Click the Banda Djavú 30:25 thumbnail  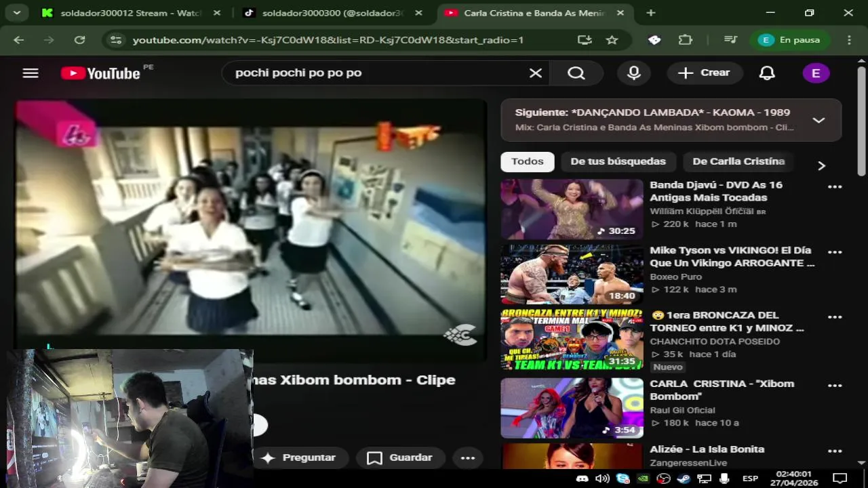(572, 209)
